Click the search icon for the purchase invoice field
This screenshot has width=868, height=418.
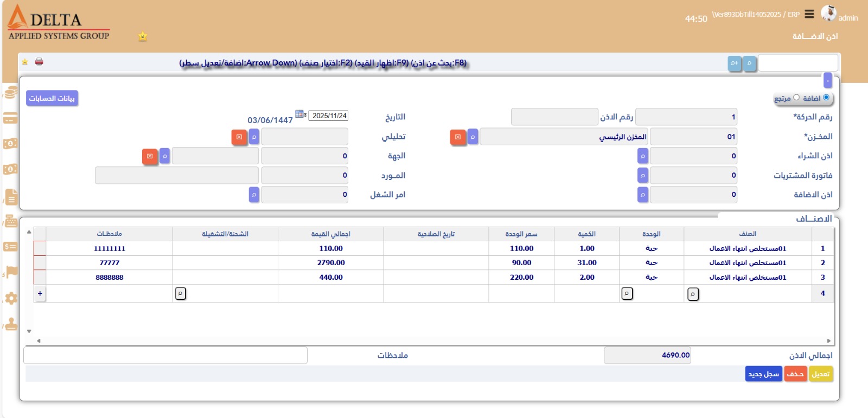click(643, 176)
